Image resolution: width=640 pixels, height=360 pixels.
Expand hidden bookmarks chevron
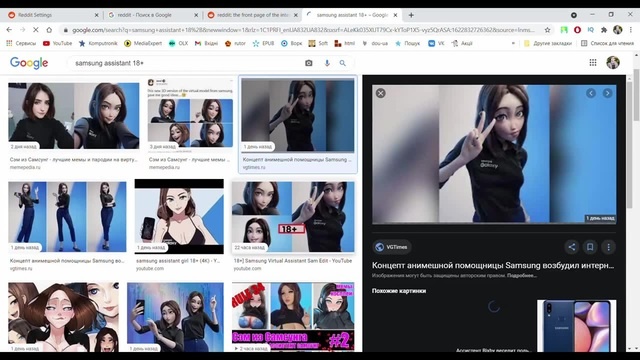(x=513, y=43)
